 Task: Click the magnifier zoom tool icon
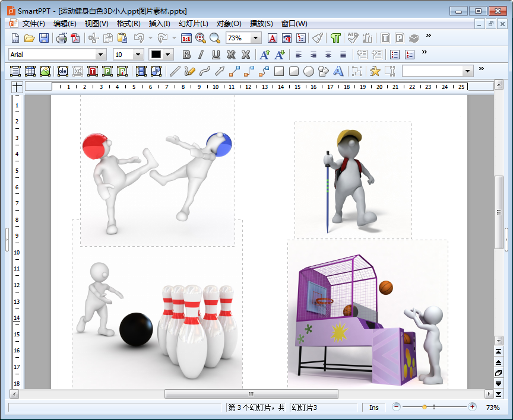214,38
